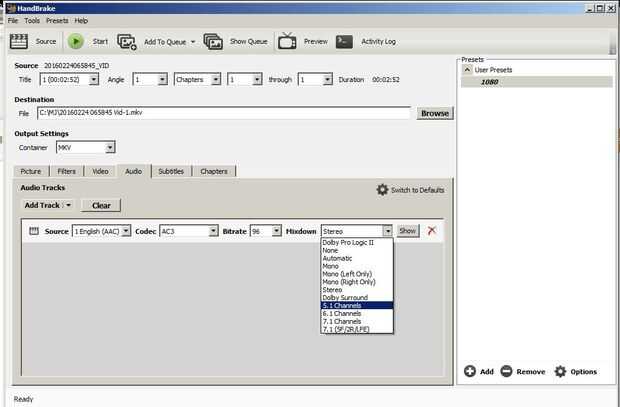Click the Show Queue label
The width and height of the screenshot is (620, 407).
[248, 42]
